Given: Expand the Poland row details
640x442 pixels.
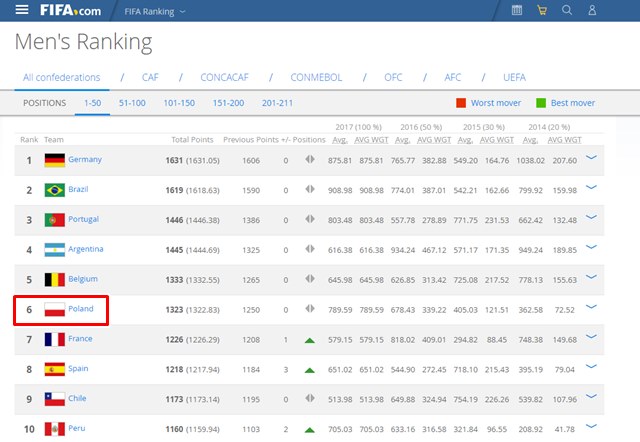Looking at the screenshot, I should coord(591,306).
